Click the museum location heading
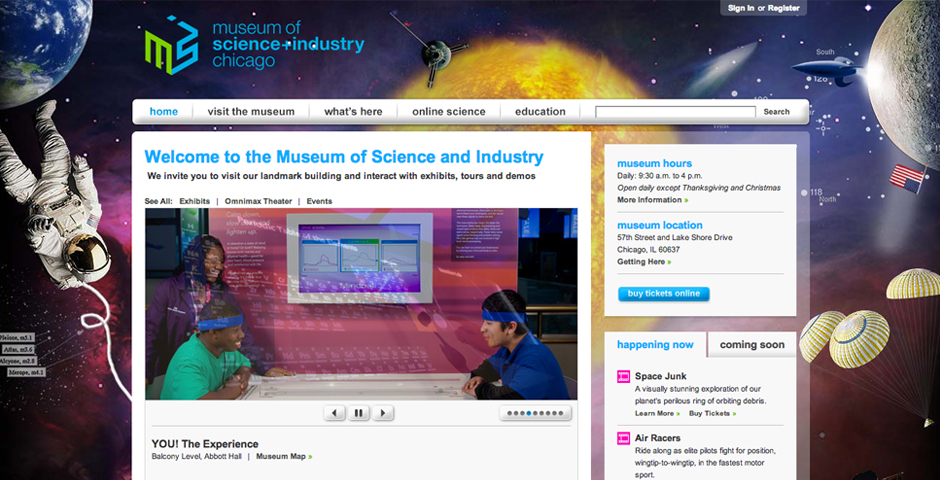Screen dimensions: 940x480 [x=660, y=225]
